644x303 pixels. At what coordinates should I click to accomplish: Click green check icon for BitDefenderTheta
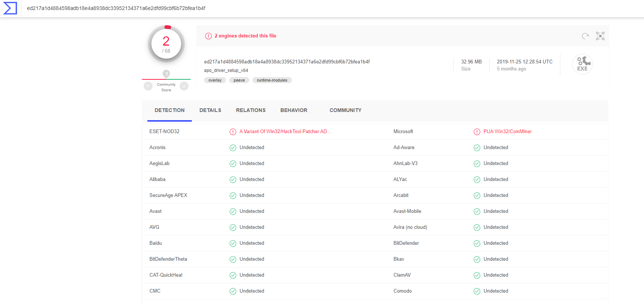tap(233, 259)
